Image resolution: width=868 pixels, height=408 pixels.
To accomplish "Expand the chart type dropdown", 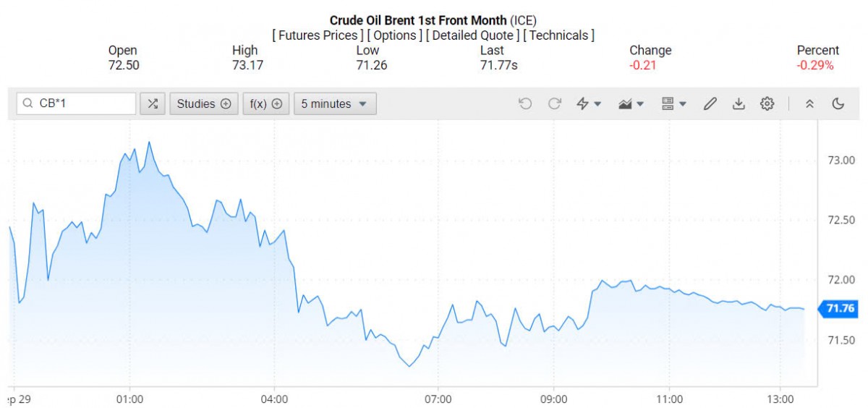I will (x=631, y=103).
